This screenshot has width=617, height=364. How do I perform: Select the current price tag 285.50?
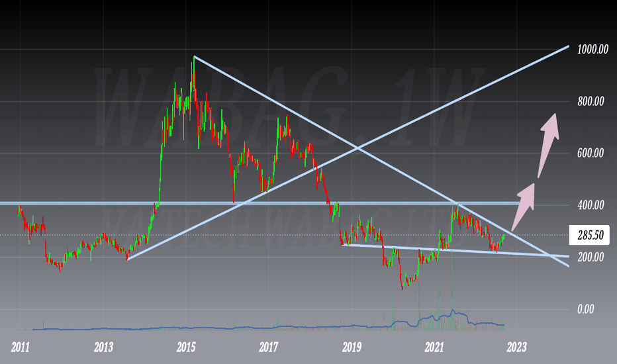[589, 235]
